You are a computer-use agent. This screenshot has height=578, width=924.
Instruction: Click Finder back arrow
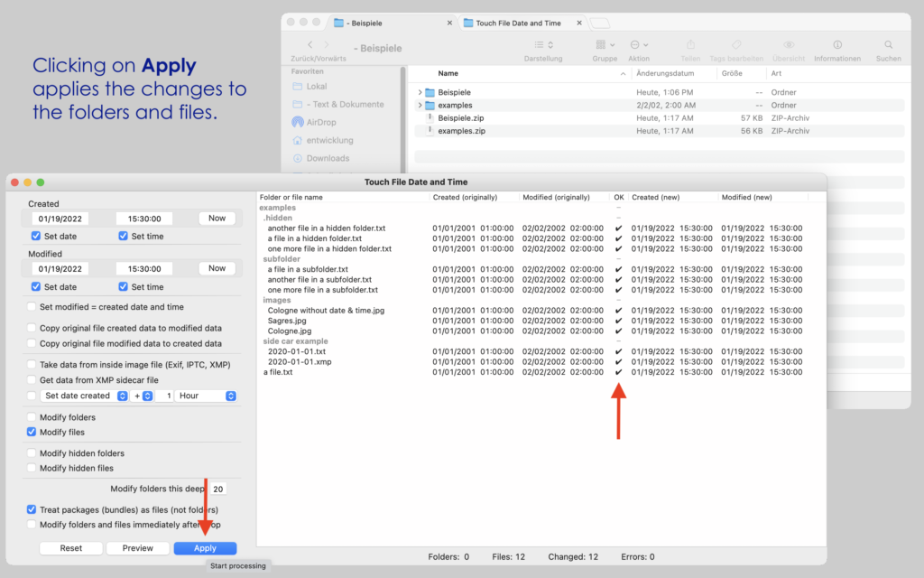point(310,45)
